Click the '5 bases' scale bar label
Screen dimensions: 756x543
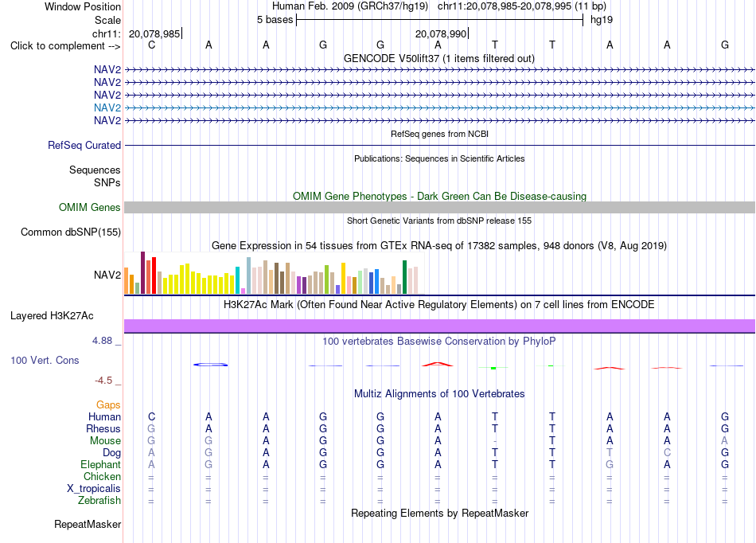pyautogui.click(x=275, y=20)
